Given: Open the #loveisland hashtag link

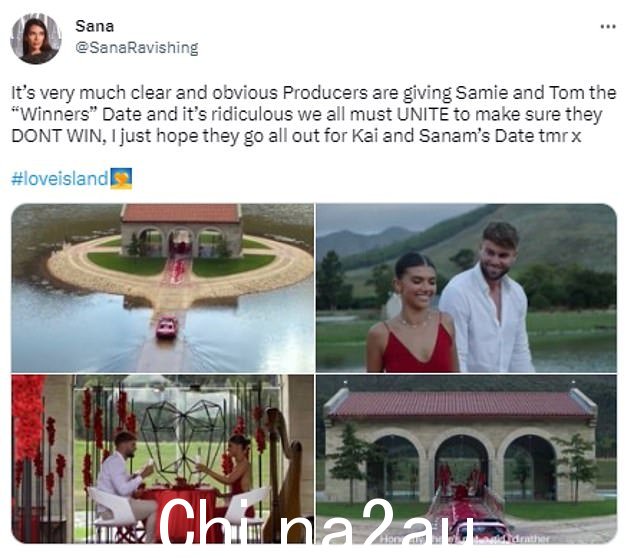Looking at the screenshot, I should pyautogui.click(x=60, y=178).
